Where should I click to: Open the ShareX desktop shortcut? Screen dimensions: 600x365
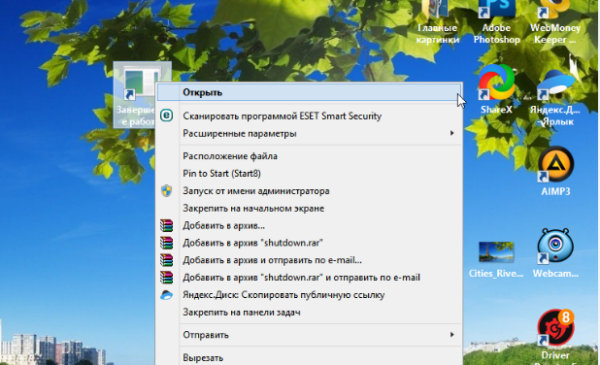(496, 90)
